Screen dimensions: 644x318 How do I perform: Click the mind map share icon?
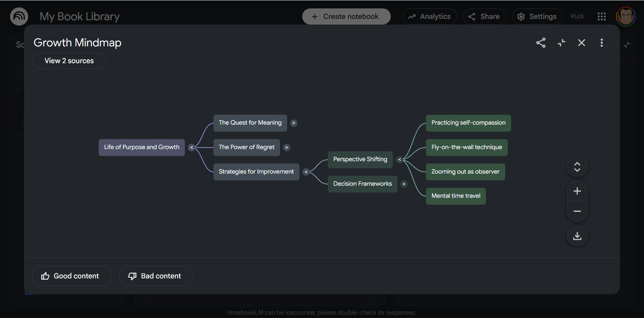(541, 43)
